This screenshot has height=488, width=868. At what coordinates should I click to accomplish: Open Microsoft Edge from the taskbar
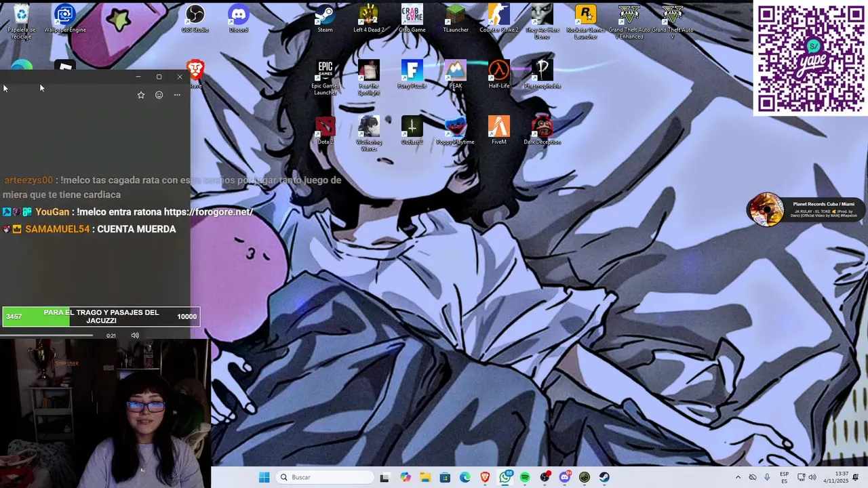click(x=465, y=477)
